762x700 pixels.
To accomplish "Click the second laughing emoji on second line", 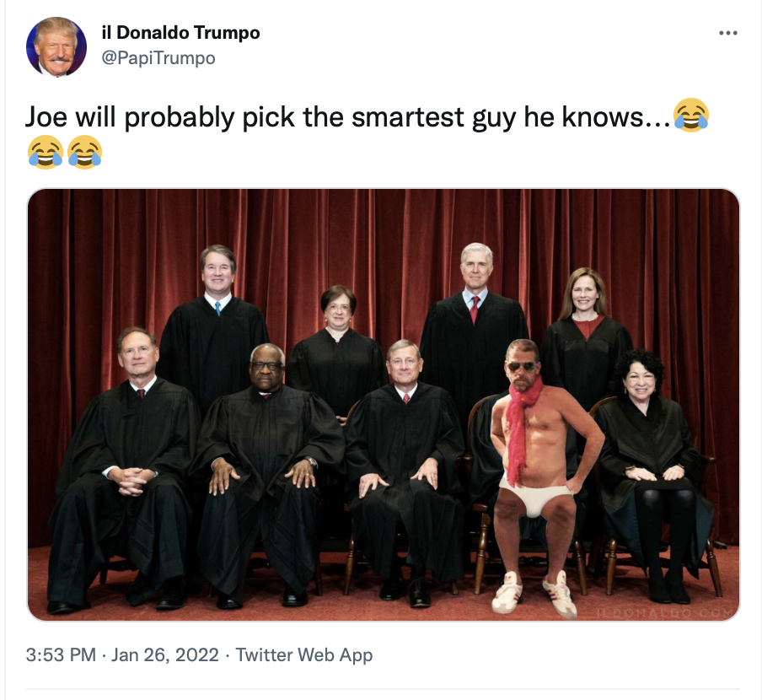I will [84, 152].
